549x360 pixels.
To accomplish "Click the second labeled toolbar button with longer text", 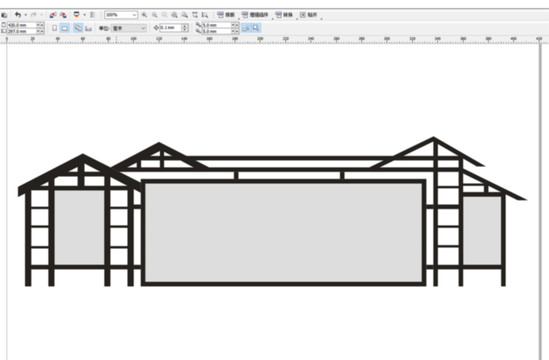I will (255, 15).
